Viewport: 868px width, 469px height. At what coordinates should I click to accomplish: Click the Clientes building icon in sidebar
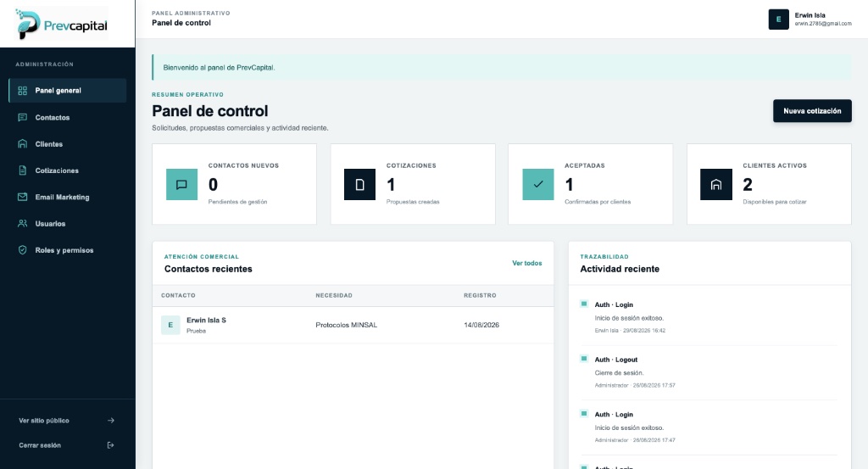[x=22, y=144]
